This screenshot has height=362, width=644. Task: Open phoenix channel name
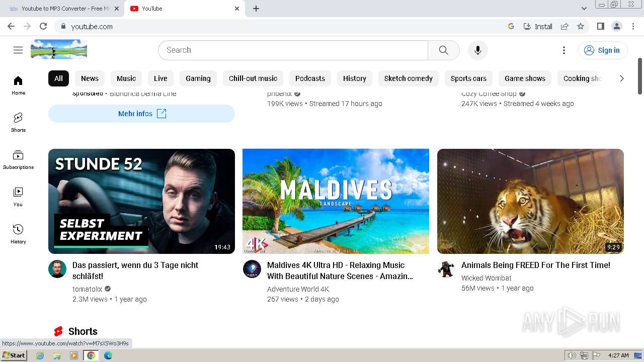click(x=280, y=94)
